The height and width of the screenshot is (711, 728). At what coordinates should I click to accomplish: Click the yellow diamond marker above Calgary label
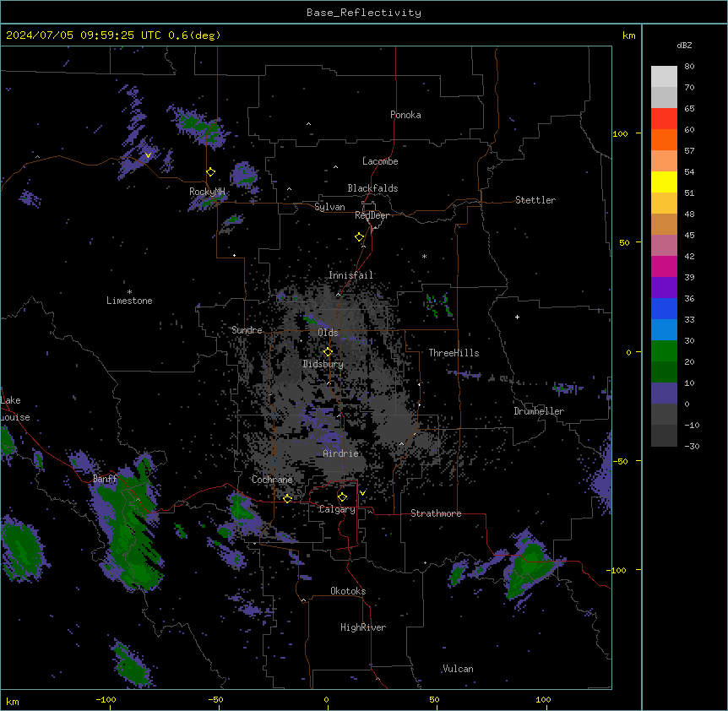click(x=342, y=497)
